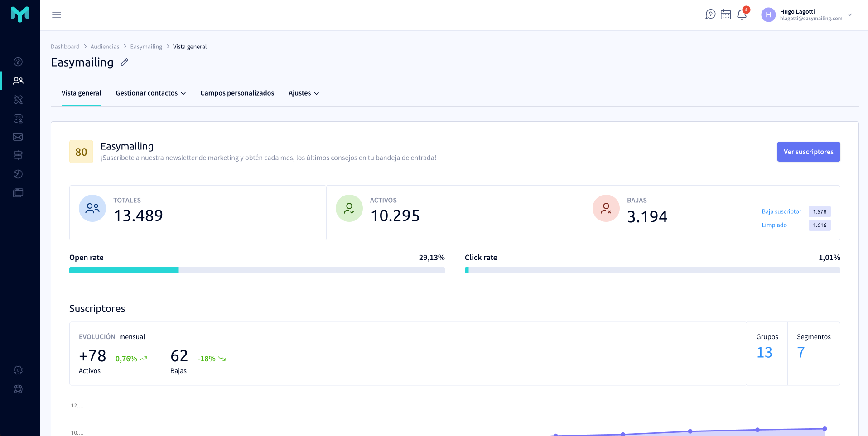Image resolution: width=868 pixels, height=436 pixels.
Task: Click the -18% change percentage
Action: (207, 359)
